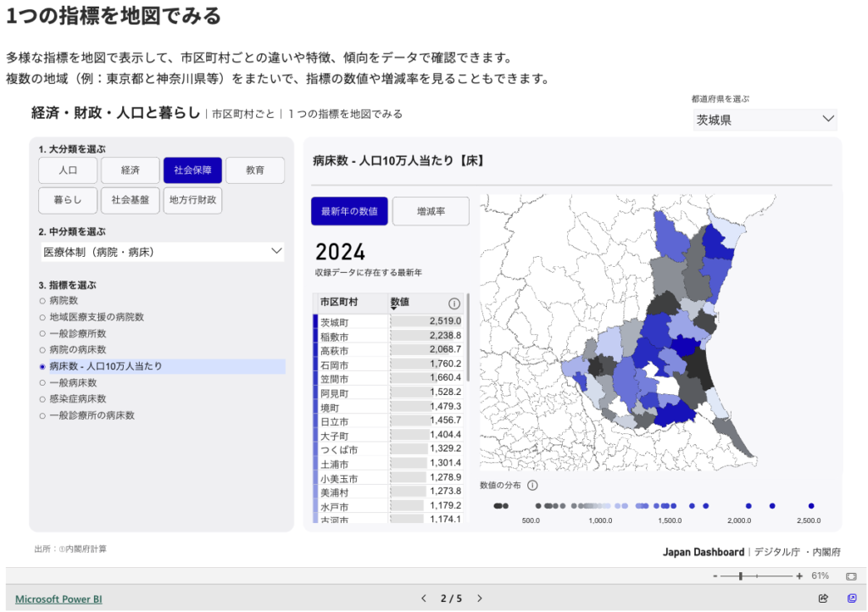Click the info icon beside 数値の分布
Image resolution: width=868 pixels, height=612 pixels.
point(532,486)
